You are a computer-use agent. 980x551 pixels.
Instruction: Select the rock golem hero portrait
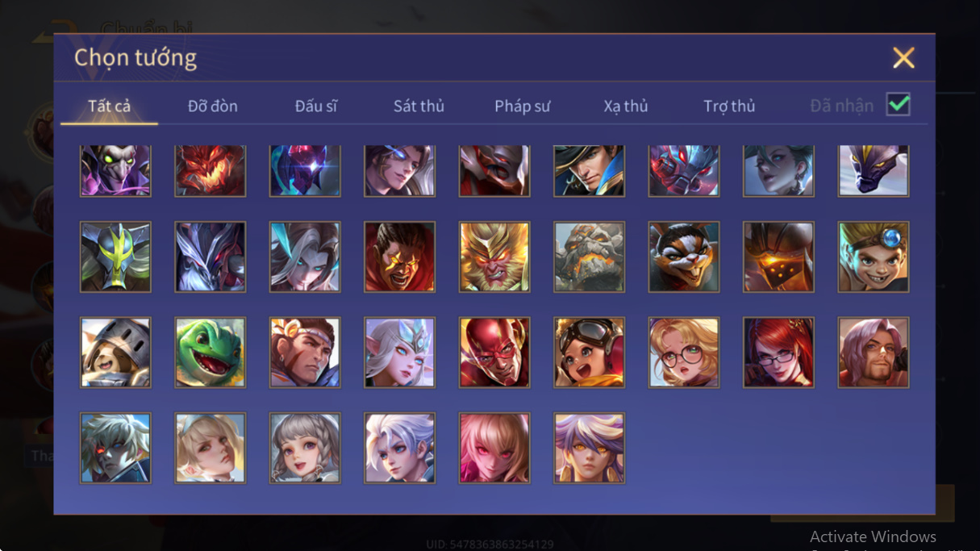[x=590, y=257]
